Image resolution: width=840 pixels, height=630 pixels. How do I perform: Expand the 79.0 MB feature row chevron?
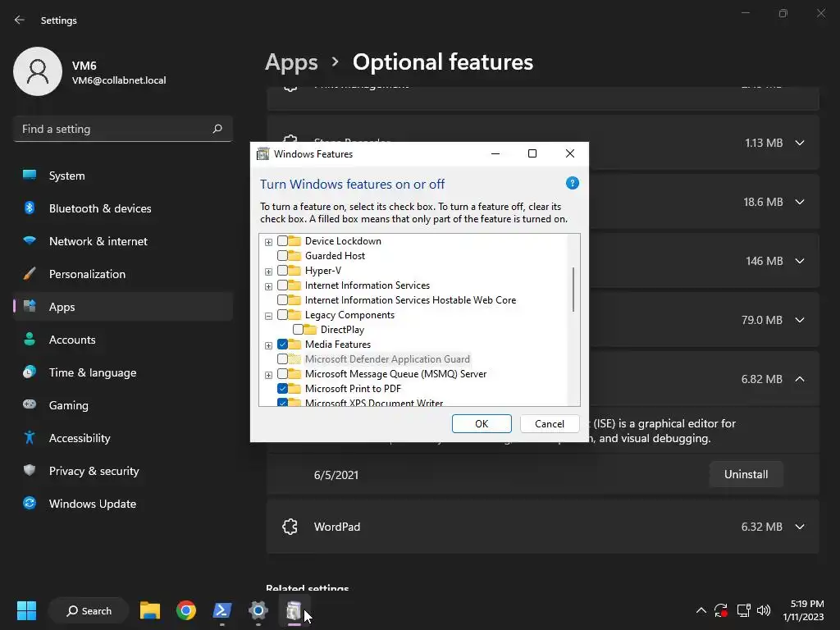coord(800,320)
